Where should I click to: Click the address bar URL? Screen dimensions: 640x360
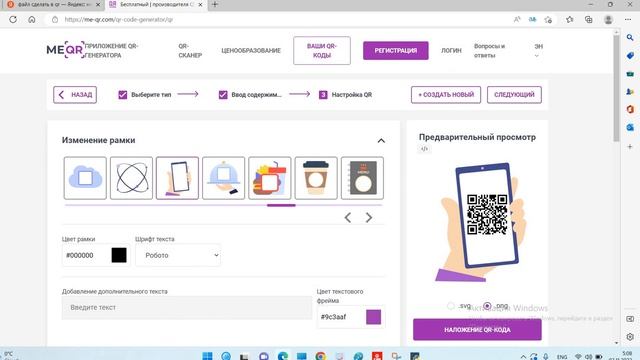(x=119, y=19)
